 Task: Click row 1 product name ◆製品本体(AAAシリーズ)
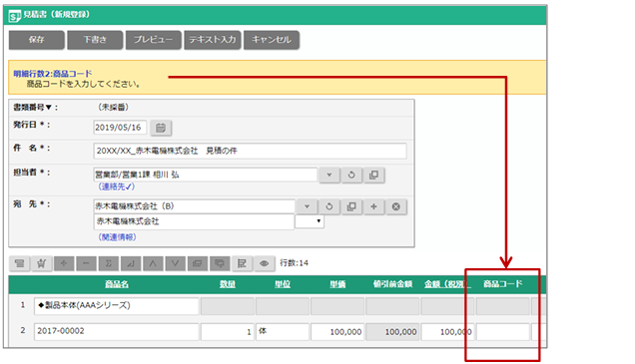click(x=117, y=306)
